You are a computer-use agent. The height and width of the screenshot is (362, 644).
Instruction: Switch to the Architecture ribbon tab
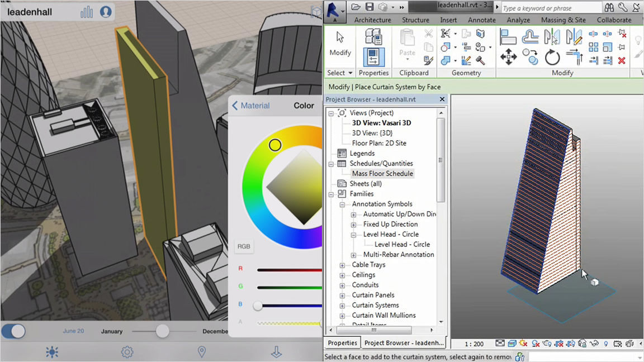click(372, 20)
